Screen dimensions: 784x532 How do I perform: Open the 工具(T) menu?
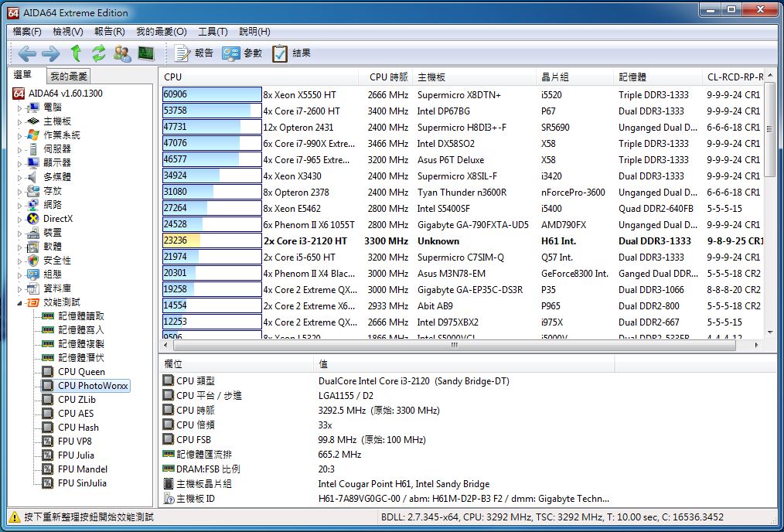pyautogui.click(x=213, y=32)
